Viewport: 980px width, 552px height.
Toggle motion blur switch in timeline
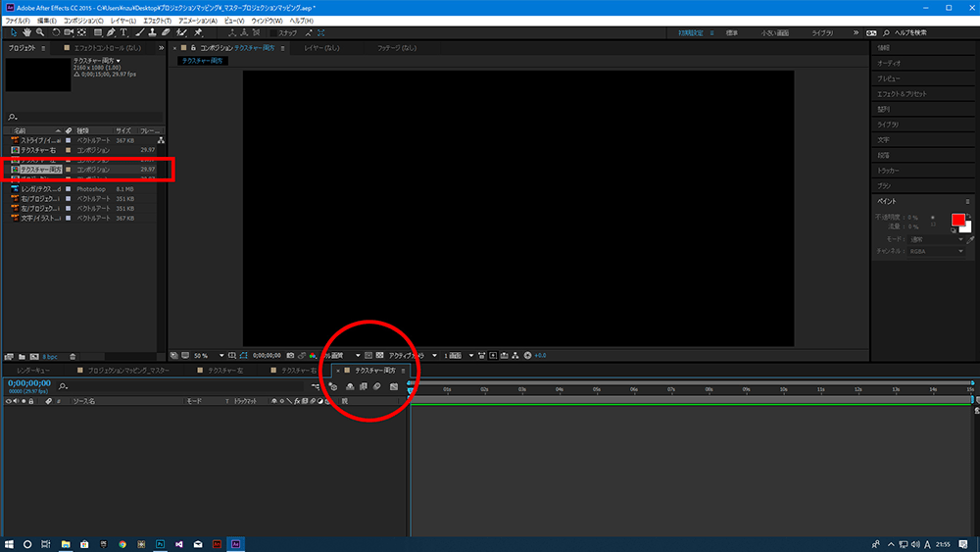pos(377,386)
